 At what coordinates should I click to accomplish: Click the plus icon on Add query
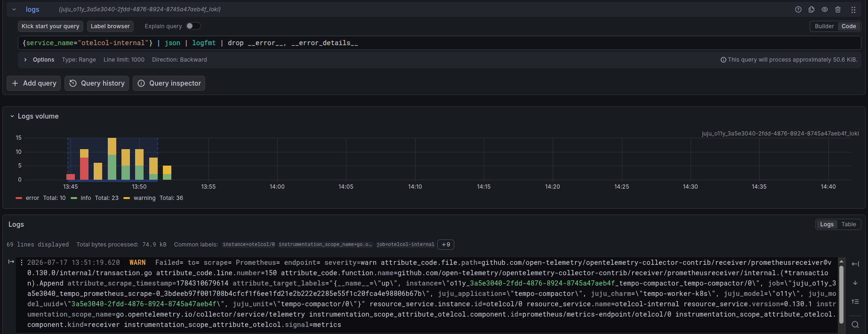[15, 83]
